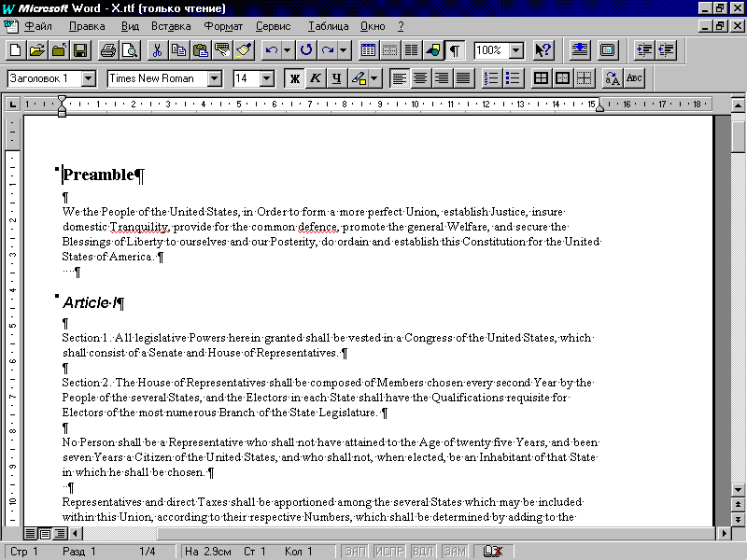Viewport: 747px width, 560px height.
Task: Click on the Article I heading
Action: click(x=90, y=302)
